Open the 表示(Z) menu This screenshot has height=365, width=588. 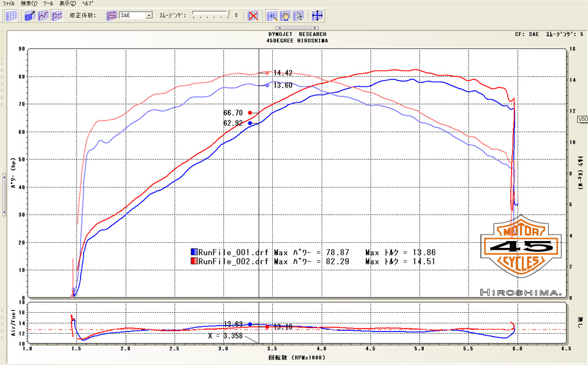(x=68, y=4)
